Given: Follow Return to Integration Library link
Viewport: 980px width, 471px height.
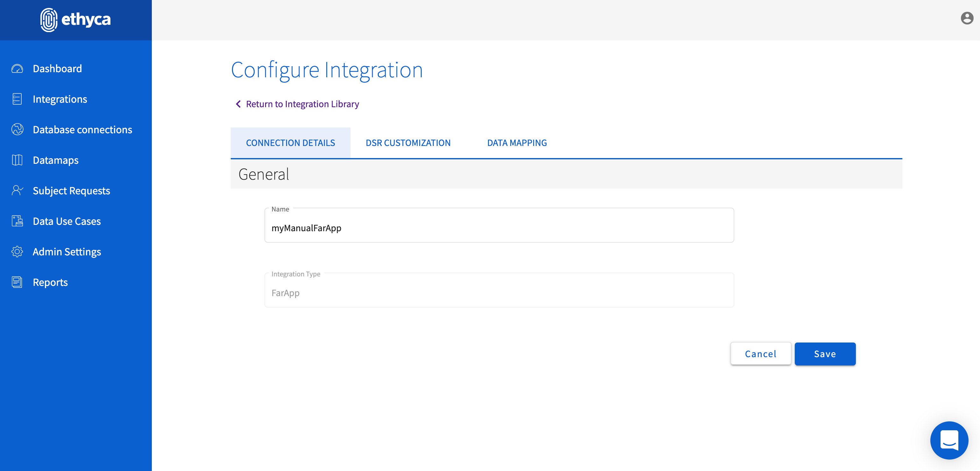Looking at the screenshot, I should pos(302,104).
